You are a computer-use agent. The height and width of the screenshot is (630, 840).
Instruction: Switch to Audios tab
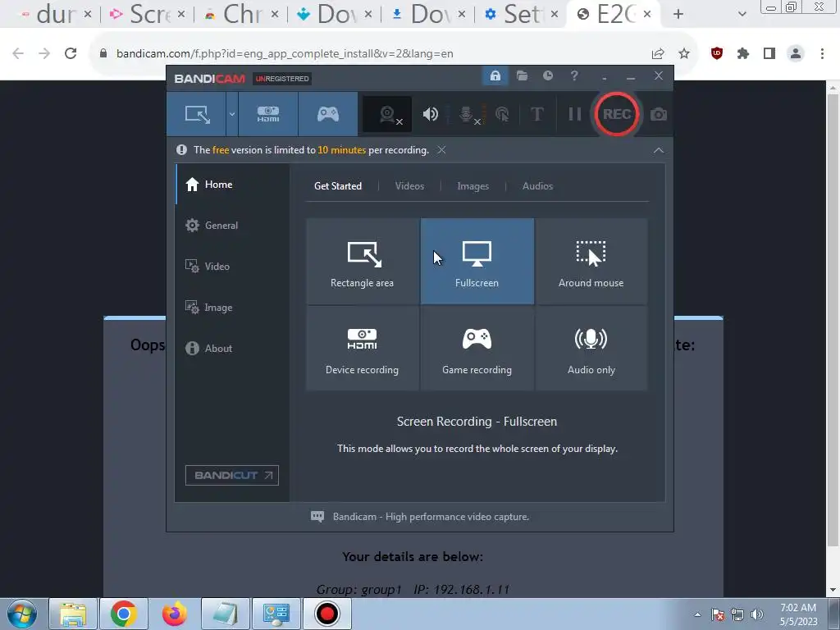537,186
